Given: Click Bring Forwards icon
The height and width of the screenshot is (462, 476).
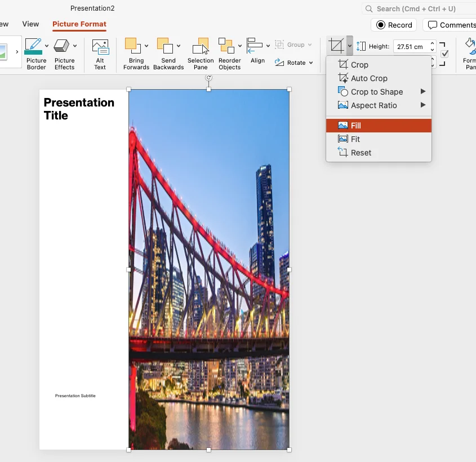Looking at the screenshot, I should [x=133, y=46].
